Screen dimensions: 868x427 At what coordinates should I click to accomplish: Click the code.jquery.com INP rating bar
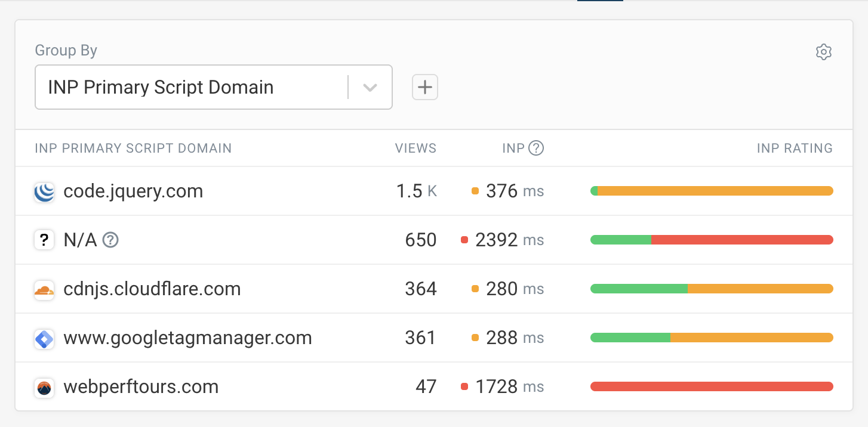pos(712,191)
